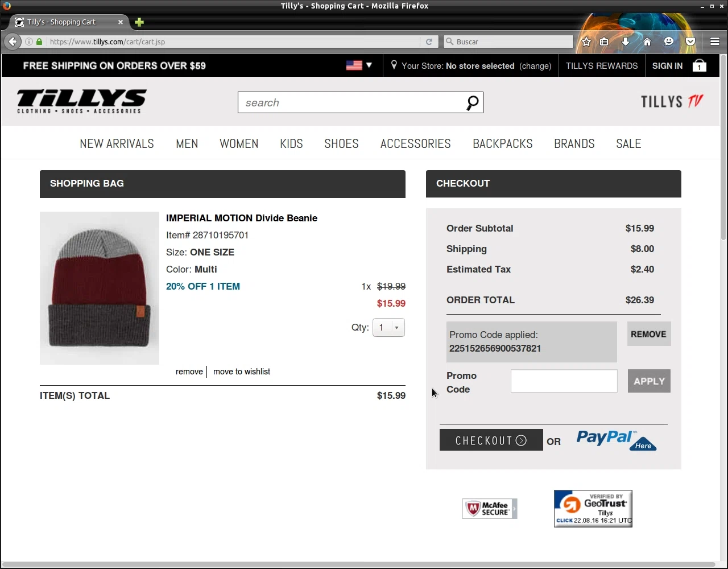Reload the page with the refresh icon

[429, 42]
